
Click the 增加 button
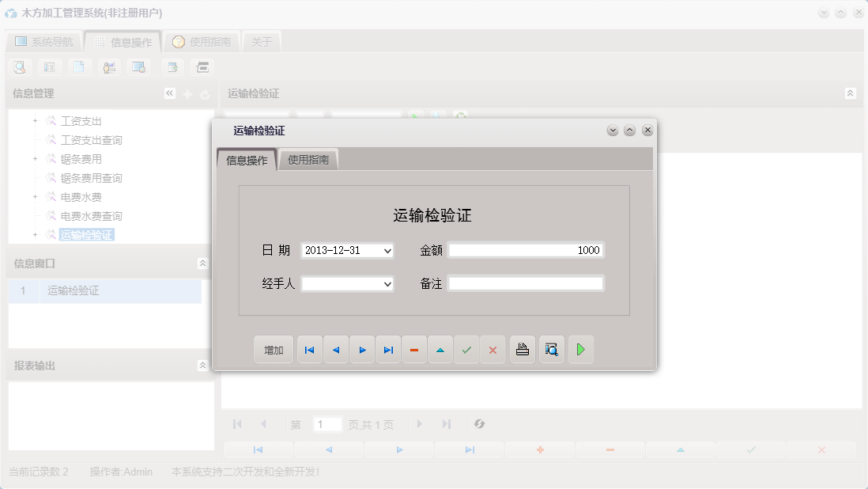coord(273,349)
